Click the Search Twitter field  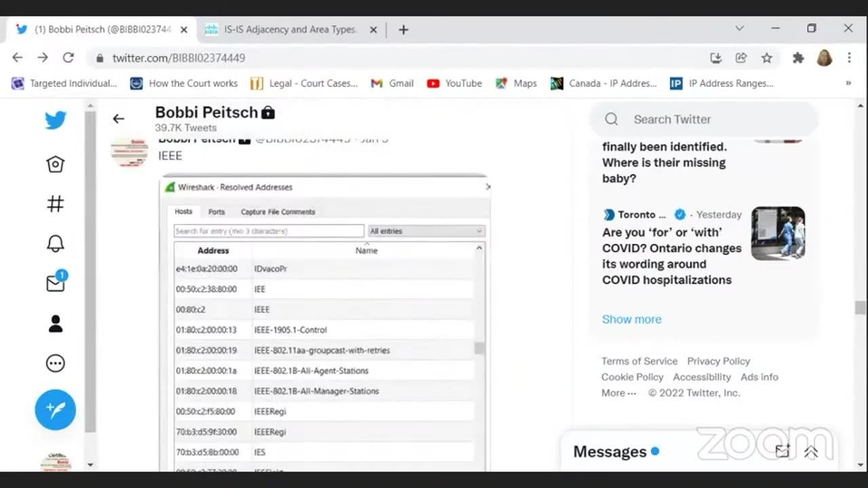click(705, 119)
